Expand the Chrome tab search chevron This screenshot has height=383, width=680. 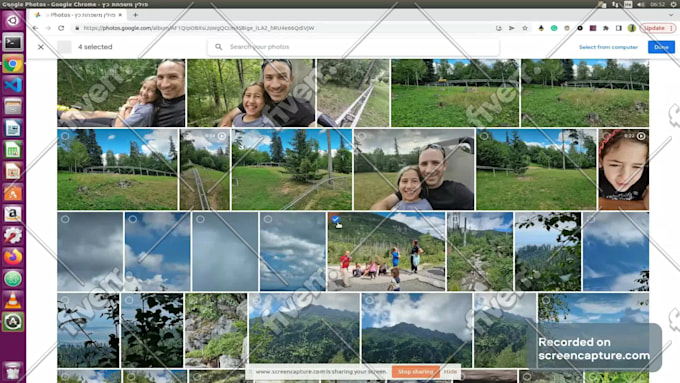pos(670,15)
